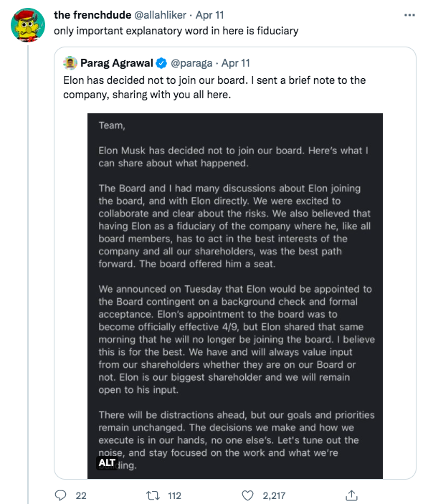
Task: Open the dark note image attachment
Action: coord(235,295)
